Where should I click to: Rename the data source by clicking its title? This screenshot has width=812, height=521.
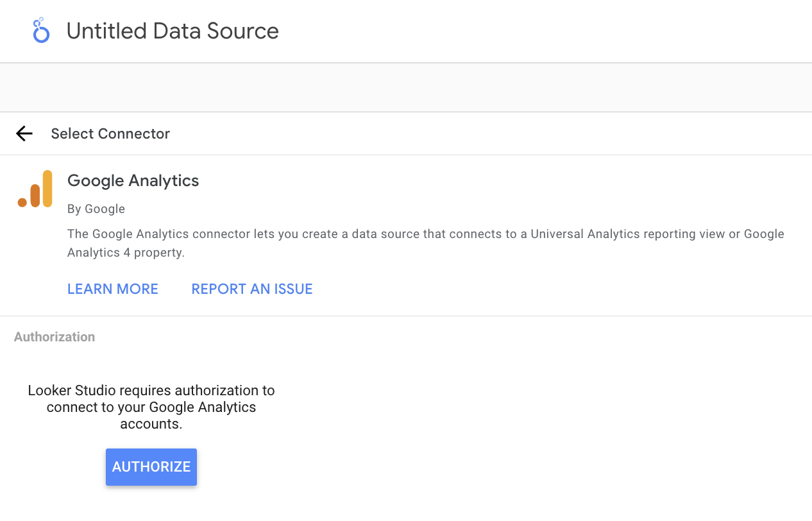172,30
